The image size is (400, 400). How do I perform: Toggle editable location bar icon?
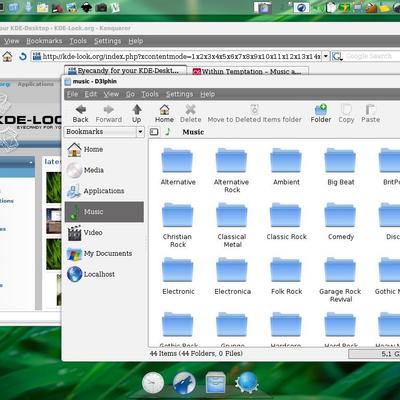pyautogui.click(x=154, y=132)
